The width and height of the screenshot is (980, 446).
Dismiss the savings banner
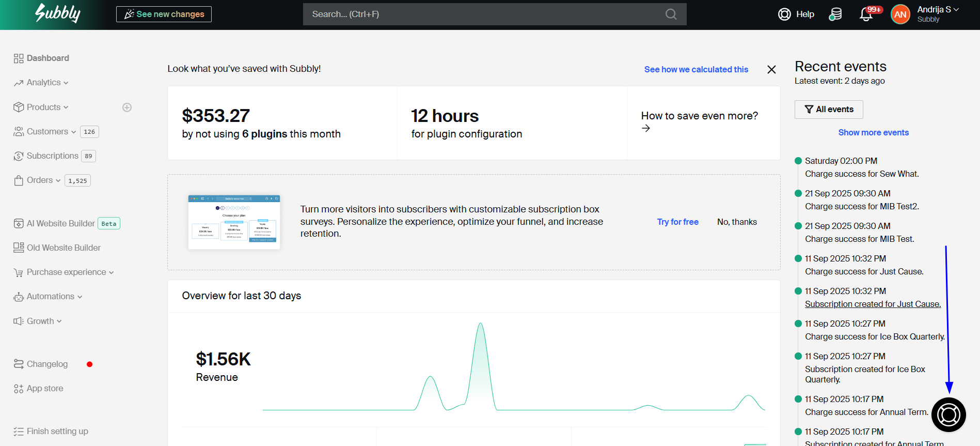click(x=771, y=69)
